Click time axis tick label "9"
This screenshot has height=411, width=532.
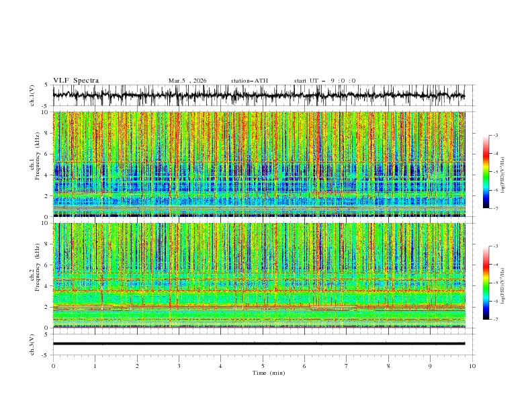[430, 366]
